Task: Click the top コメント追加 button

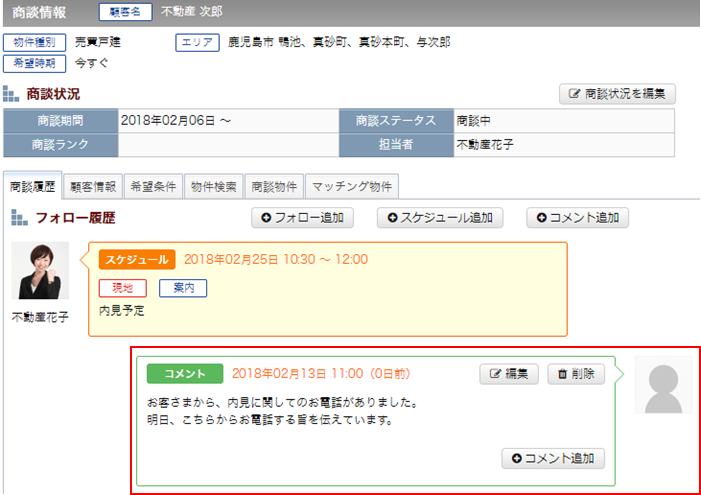Action: coord(577,217)
